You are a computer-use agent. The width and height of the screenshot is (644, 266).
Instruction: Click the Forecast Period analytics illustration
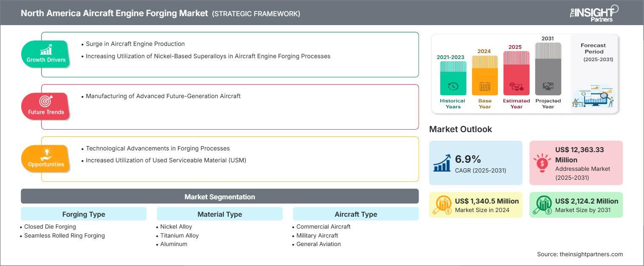click(x=593, y=96)
